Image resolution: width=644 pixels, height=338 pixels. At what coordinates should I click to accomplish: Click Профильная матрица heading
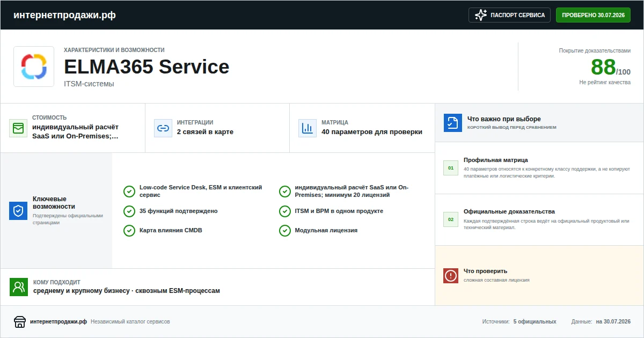pyautogui.click(x=496, y=160)
